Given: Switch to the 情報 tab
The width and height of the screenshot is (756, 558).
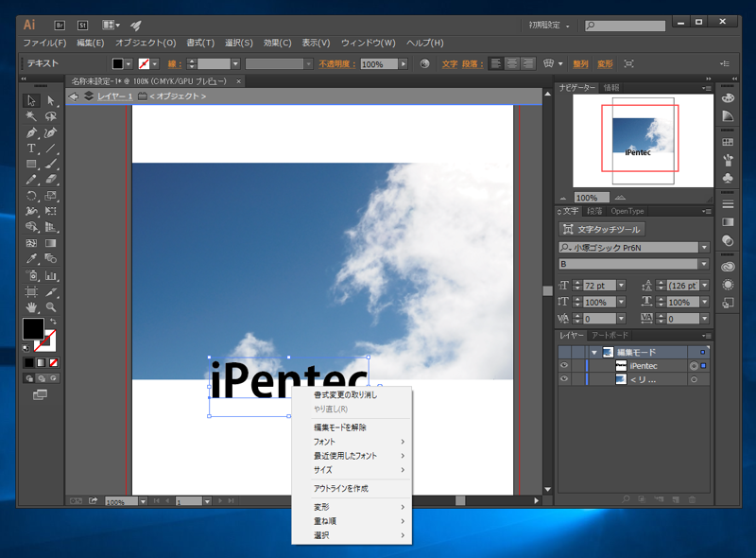Looking at the screenshot, I should click(610, 88).
